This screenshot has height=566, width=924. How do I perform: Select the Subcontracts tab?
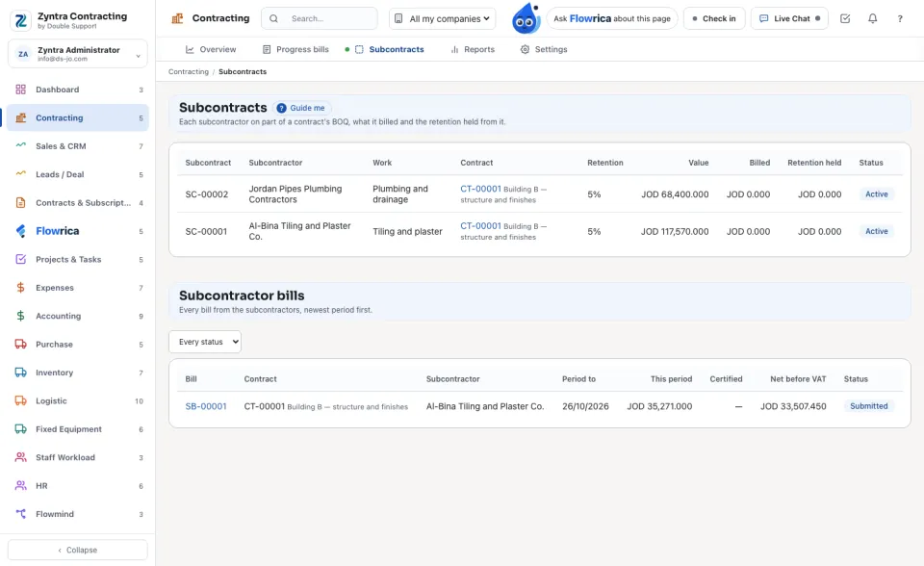(389, 49)
